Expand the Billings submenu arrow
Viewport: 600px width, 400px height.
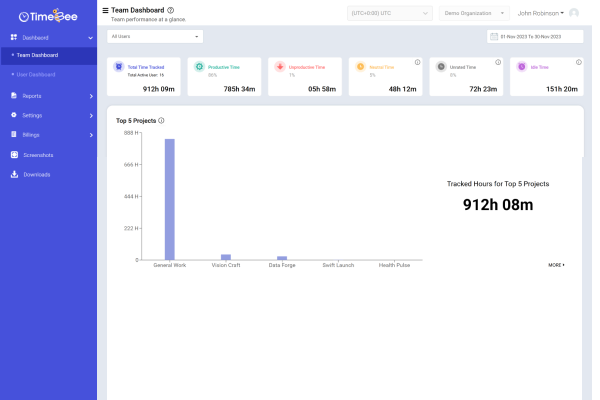click(91, 135)
